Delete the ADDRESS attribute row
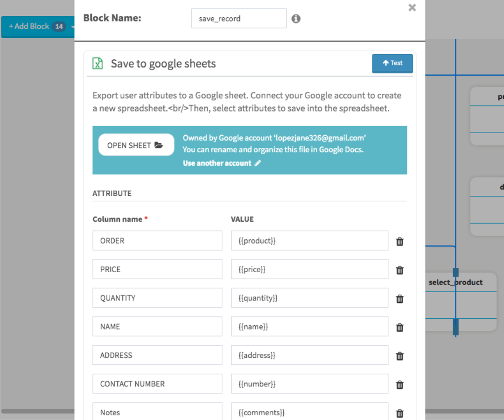 pos(399,356)
